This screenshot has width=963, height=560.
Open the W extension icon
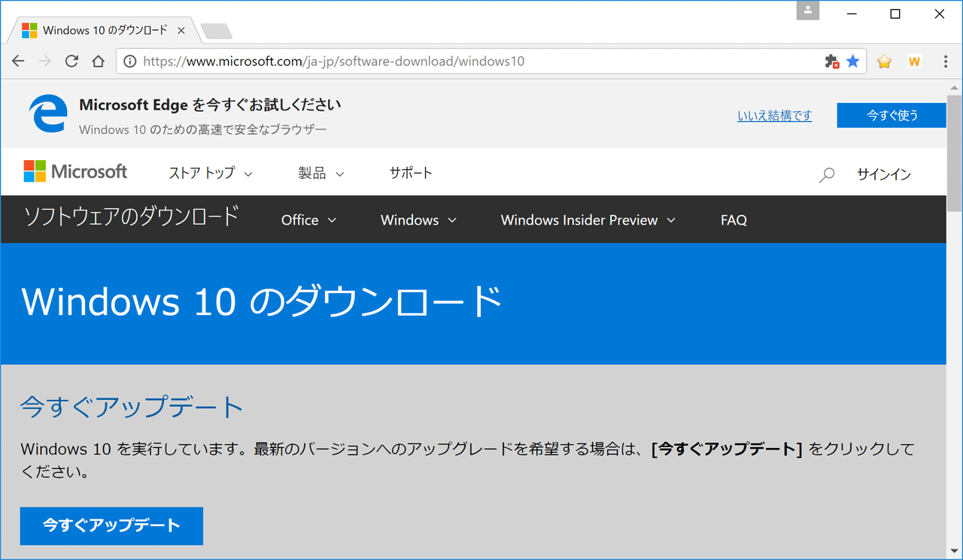click(x=914, y=62)
